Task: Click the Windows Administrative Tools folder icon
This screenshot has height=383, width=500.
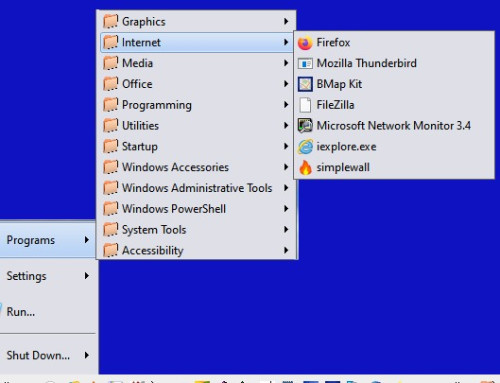Action: (x=110, y=188)
